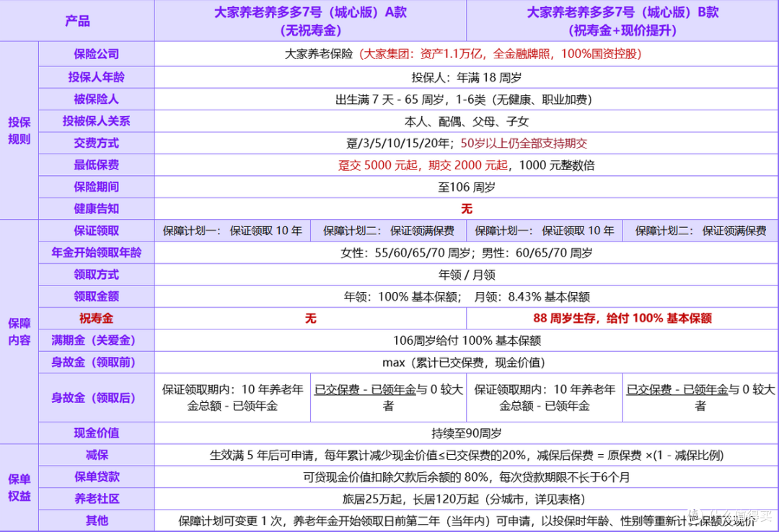Image resolution: width=779 pixels, height=532 pixels.
Task: Click the 年领 / 月领 cell
Action: point(467,275)
